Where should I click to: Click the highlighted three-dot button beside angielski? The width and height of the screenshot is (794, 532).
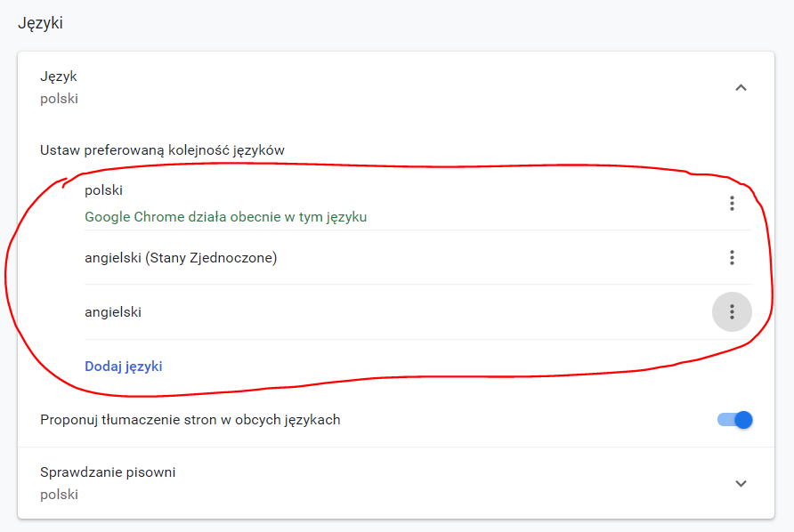pos(732,311)
